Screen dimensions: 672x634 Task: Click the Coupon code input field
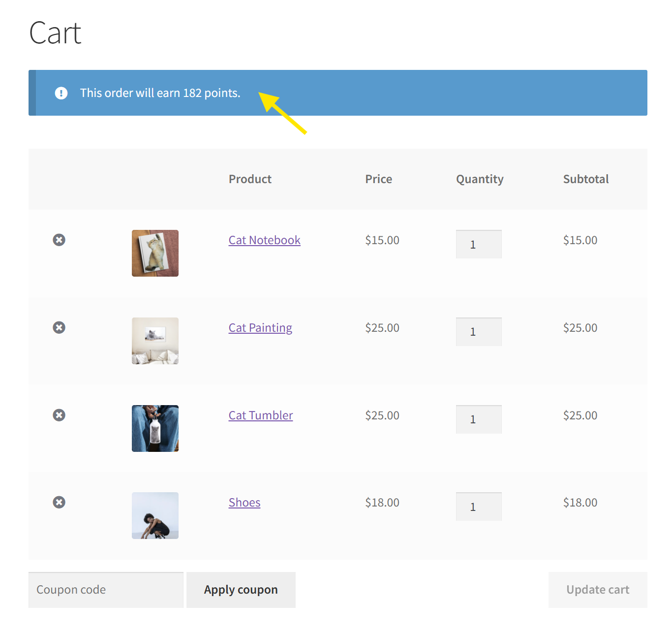106,590
